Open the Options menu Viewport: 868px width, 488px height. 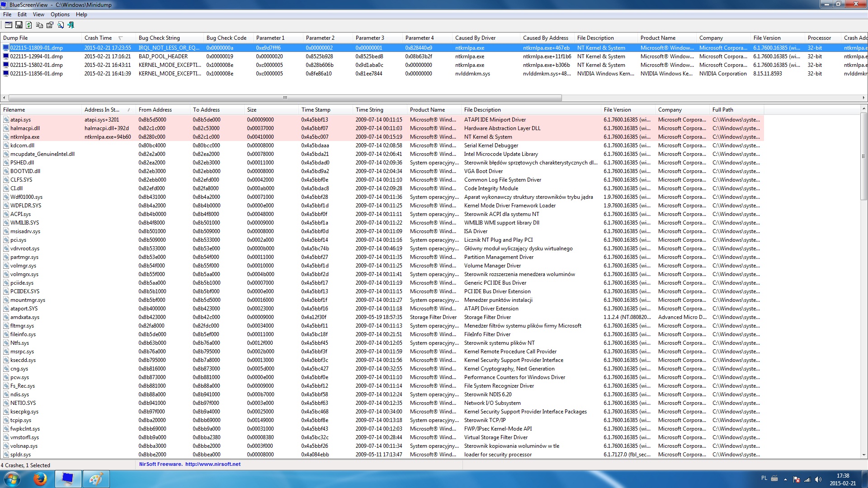pos(60,14)
